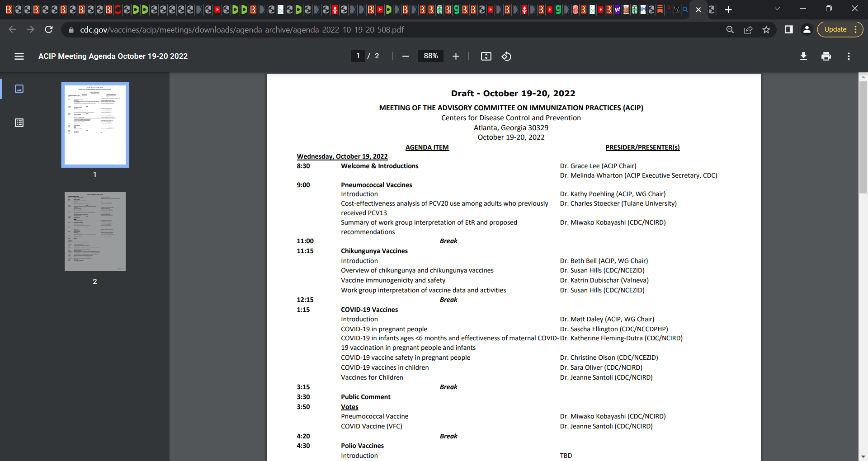Edit the page number field
The height and width of the screenshot is (461, 868).
tap(358, 56)
